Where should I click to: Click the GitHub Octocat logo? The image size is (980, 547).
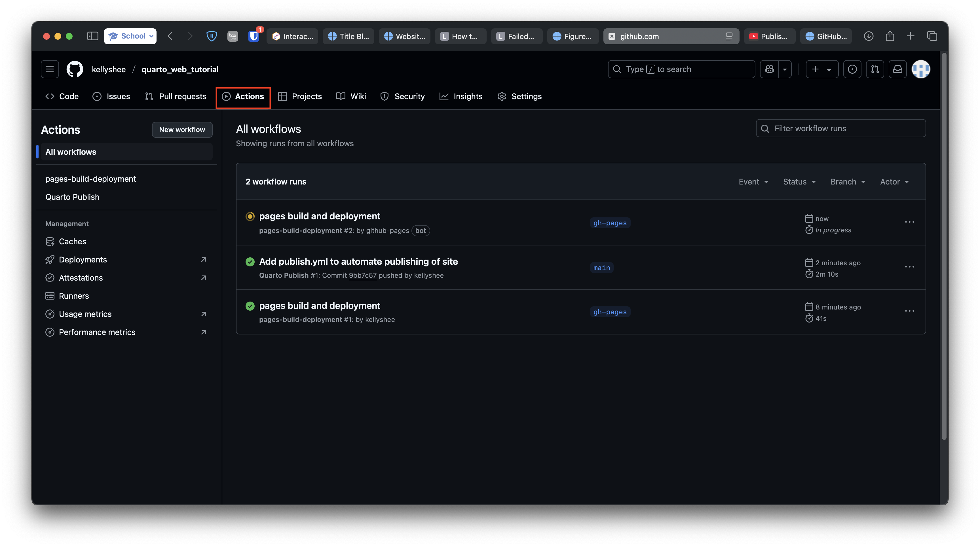pos(75,69)
